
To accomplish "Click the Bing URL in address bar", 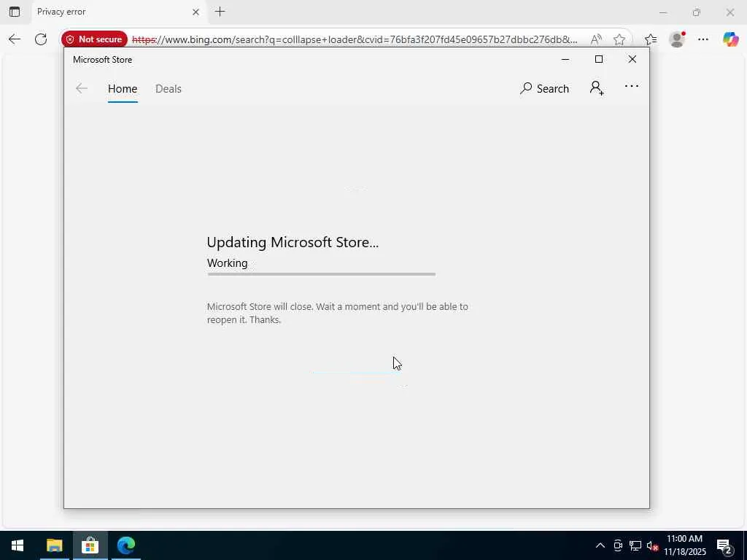I will tap(355, 39).
